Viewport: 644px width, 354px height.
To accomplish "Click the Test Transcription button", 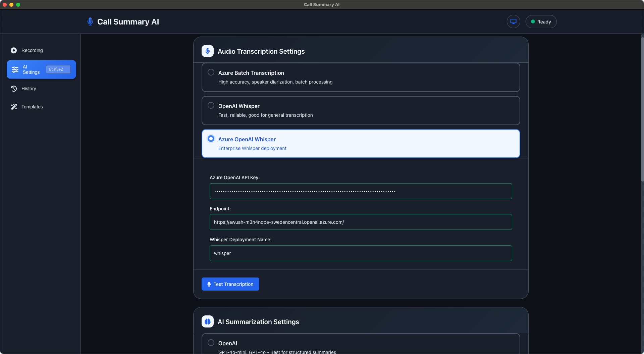I will [230, 284].
